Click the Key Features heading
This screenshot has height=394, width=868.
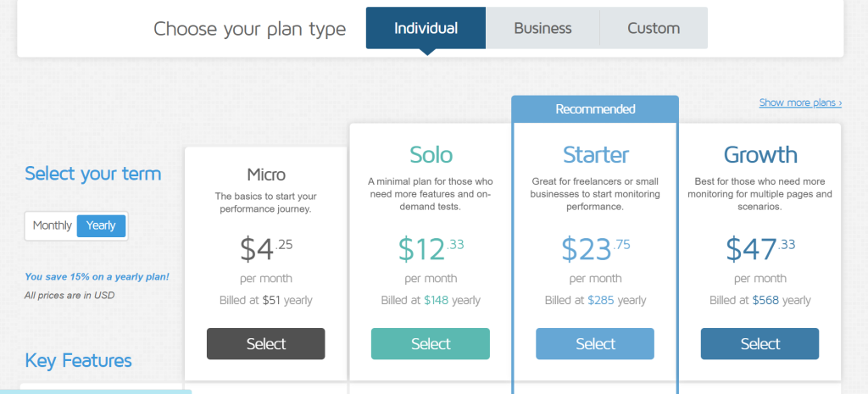click(78, 361)
